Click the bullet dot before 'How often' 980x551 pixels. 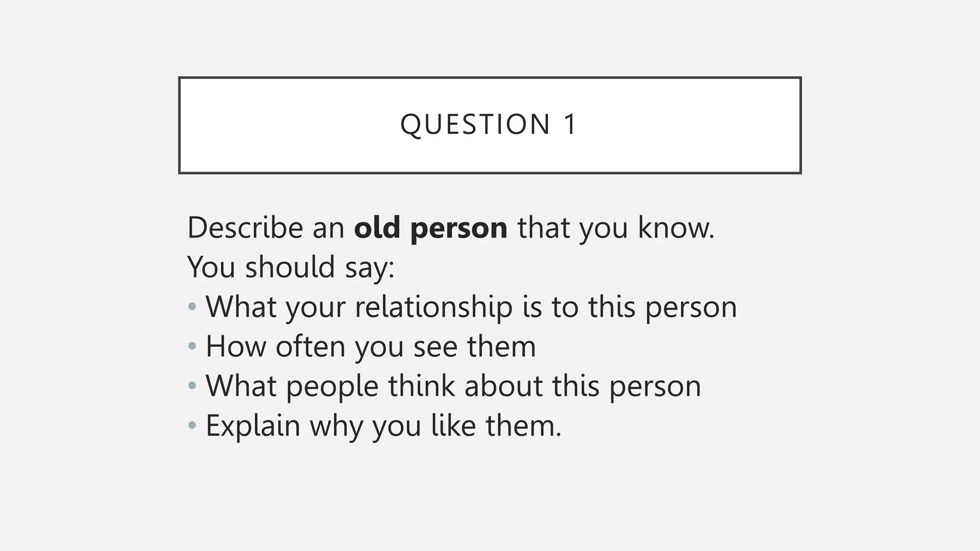(x=192, y=346)
